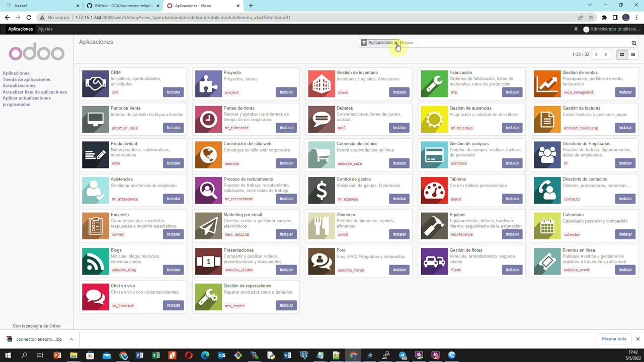Click the Gestión de facturas document icon

[547, 119]
